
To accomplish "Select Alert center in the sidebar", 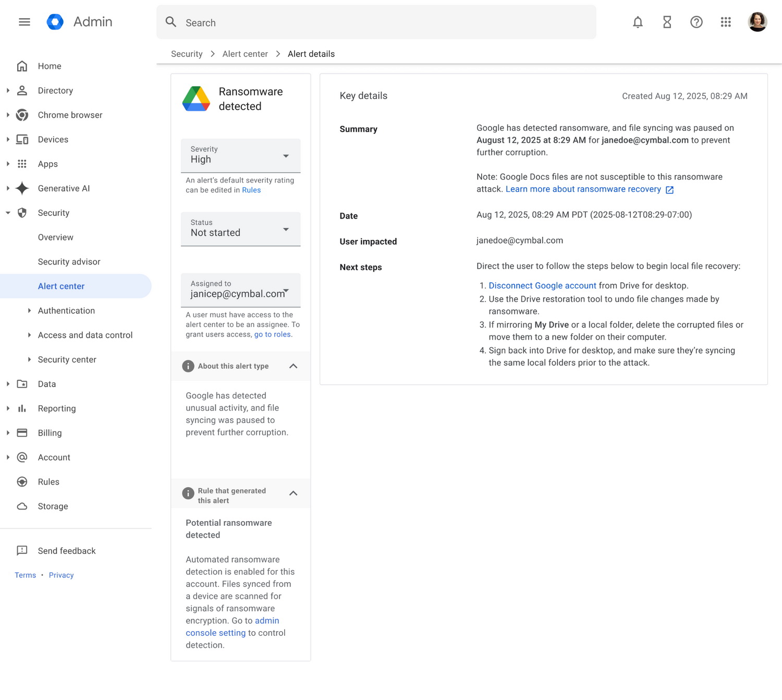I will tap(61, 286).
